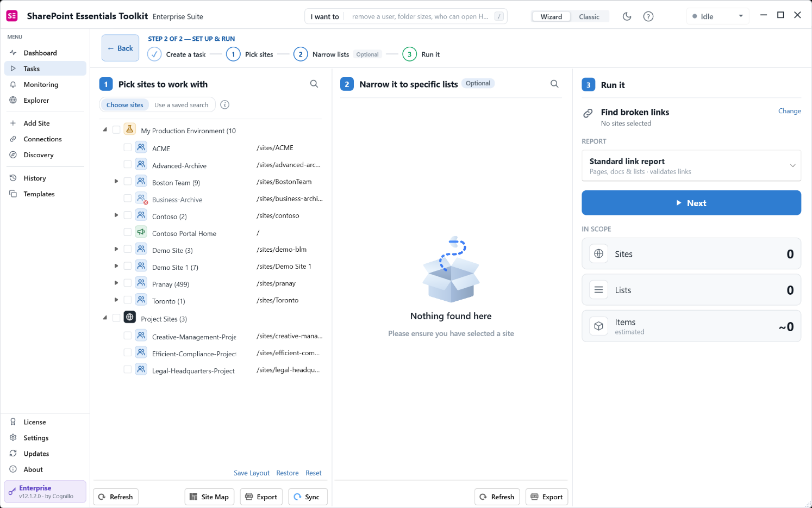This screenshot has width=812, height=508.
Task: Click Export in the lists panel
Action: point(547,497)
